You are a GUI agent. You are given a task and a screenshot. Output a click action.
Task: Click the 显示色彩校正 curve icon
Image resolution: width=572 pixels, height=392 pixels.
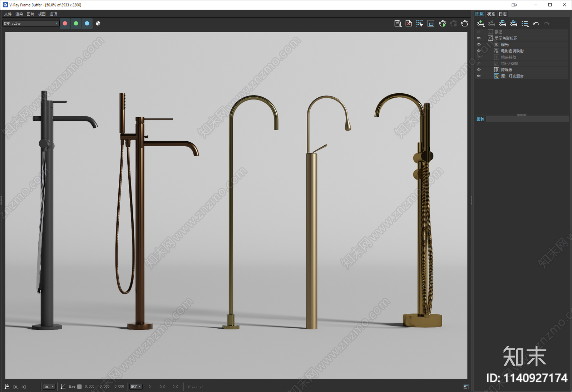point(490,38)
